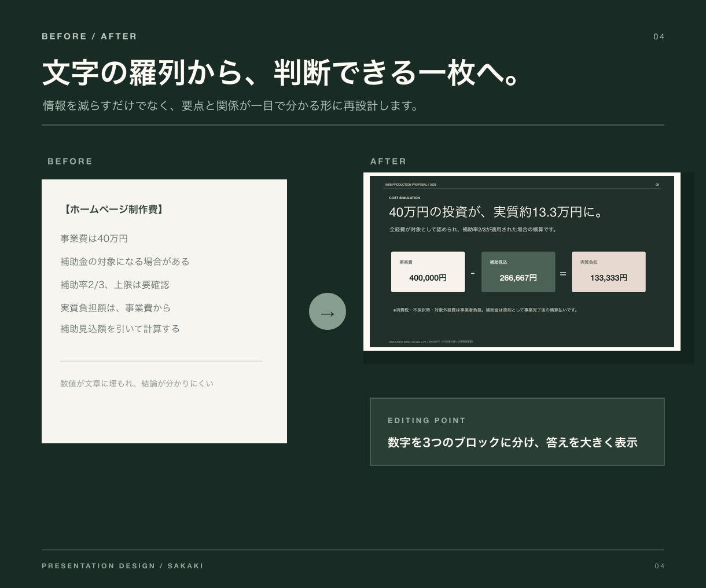
Task: Select the 事業費 400,000円 block
Action: (x=428, y=271)
